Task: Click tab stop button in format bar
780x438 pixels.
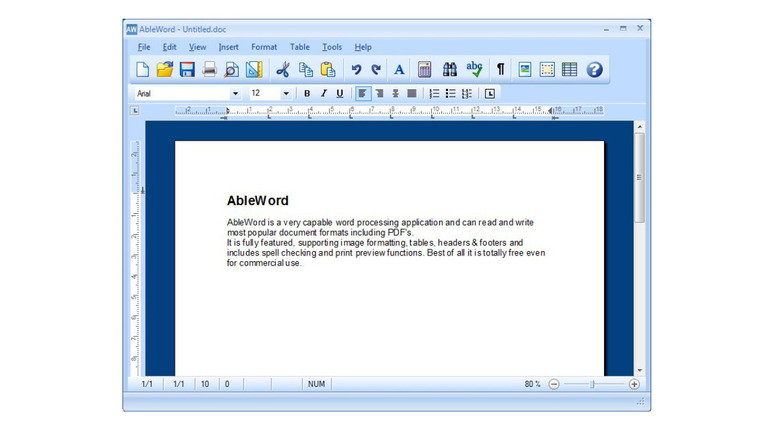Action: (489, 94)
